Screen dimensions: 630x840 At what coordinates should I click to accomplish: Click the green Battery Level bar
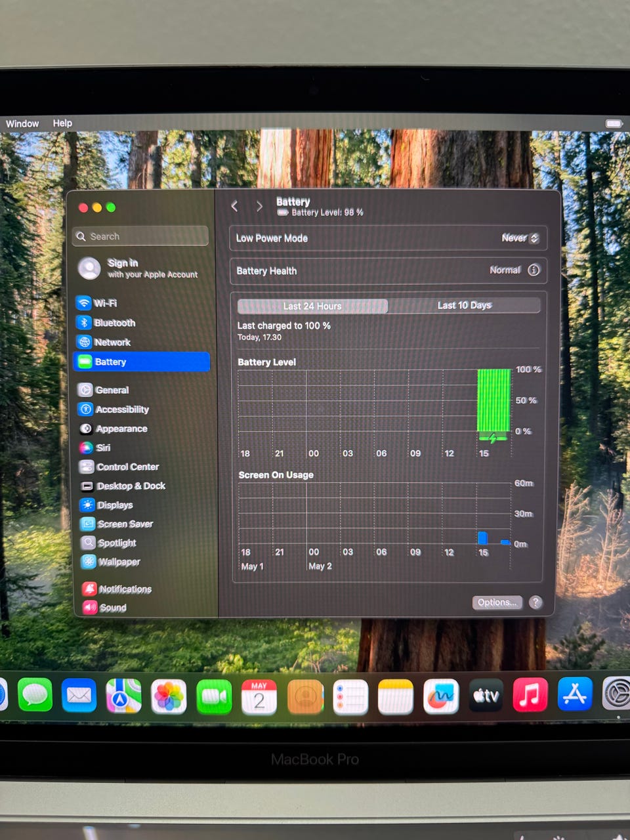tap(493, 400)
